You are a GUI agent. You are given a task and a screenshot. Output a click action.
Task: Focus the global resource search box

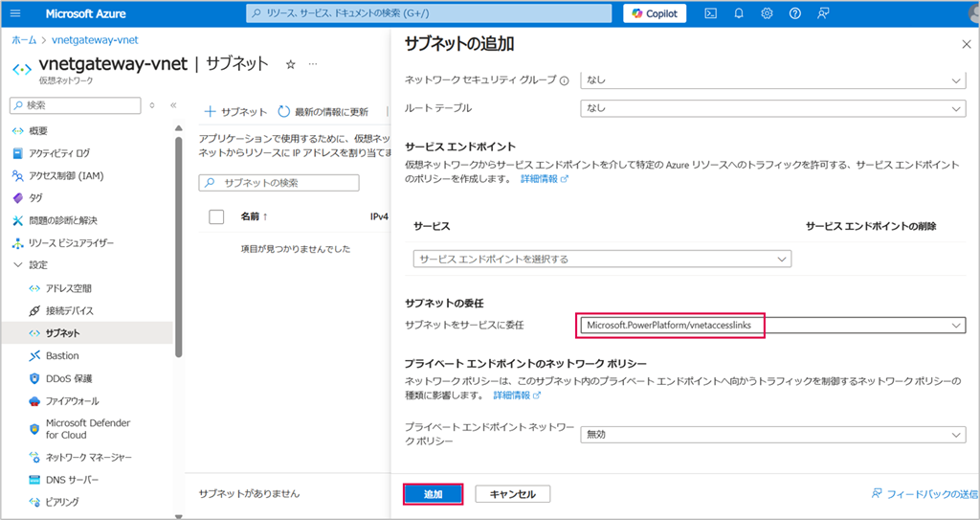coord(429,13)
